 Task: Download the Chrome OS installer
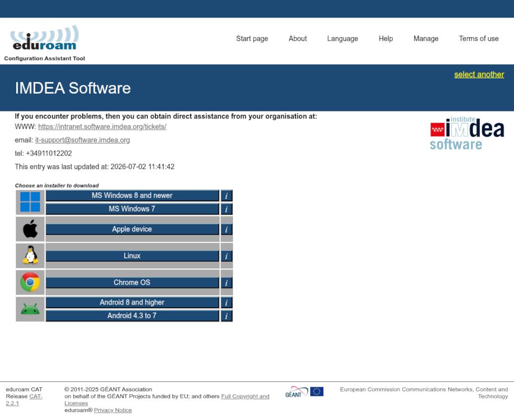132,283
